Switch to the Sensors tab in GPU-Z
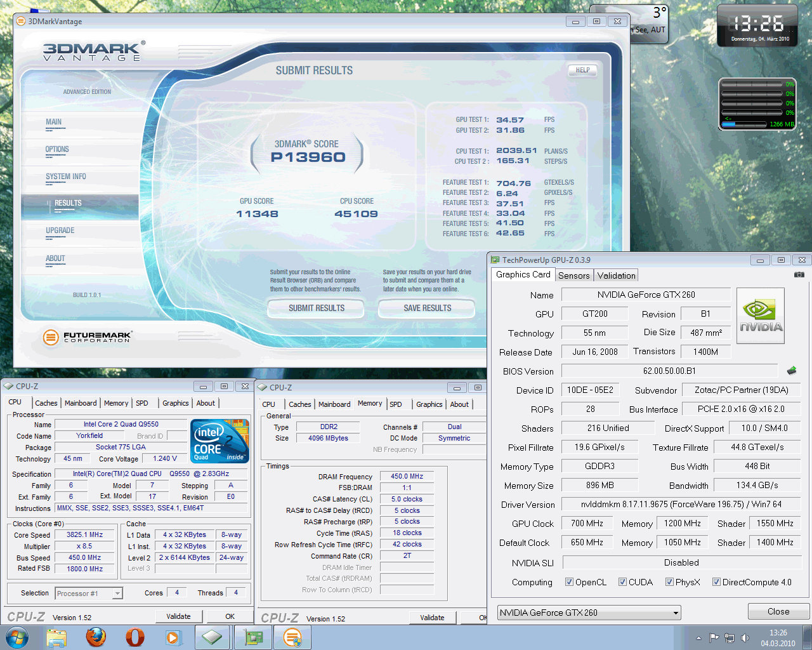This screenshot has width=812, height=650. tap(573, 275)
